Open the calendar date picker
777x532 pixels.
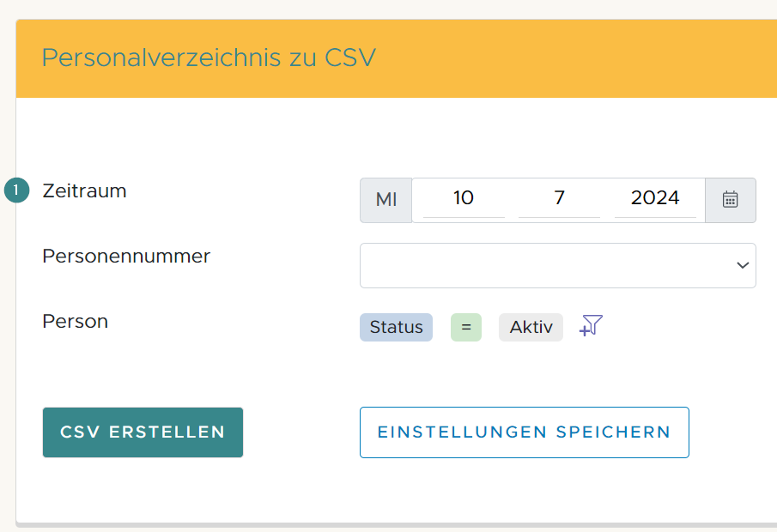tap(730, 199)
